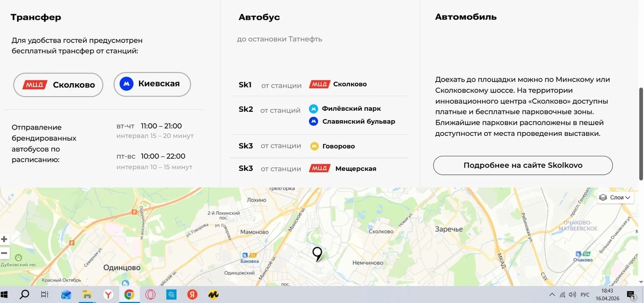Click the пт-вс 10:00 – 22:00 schedule
644x303 pixels.
[151, 156]
